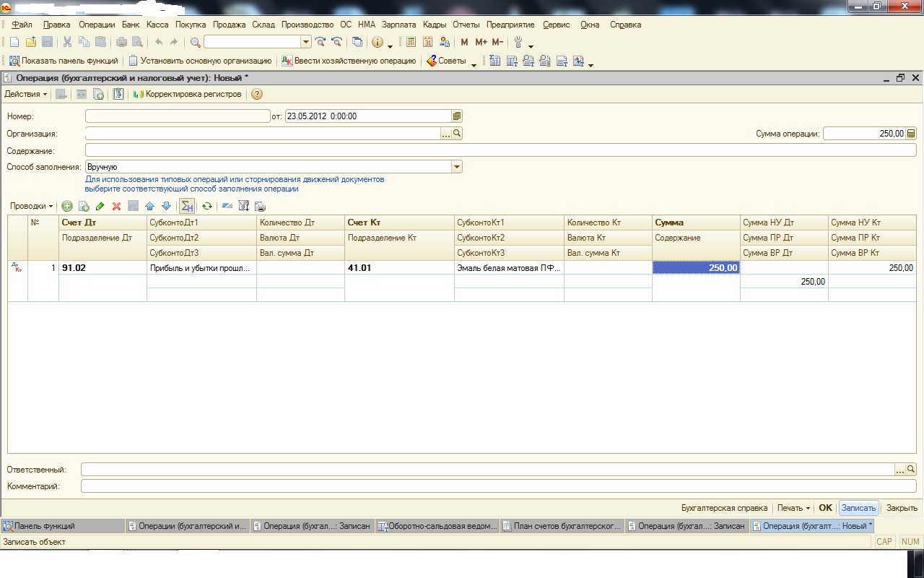Refresh the postings list
This screenshot has width=924, height=578.
207,206
